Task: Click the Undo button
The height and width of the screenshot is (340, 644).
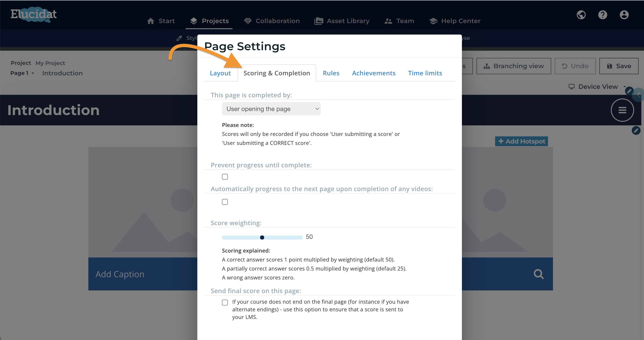Action: click(x=575, y=66)
